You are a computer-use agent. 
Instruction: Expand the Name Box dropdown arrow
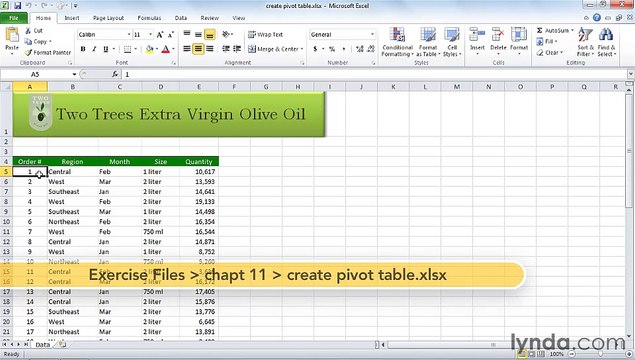(x=74, y=74)
